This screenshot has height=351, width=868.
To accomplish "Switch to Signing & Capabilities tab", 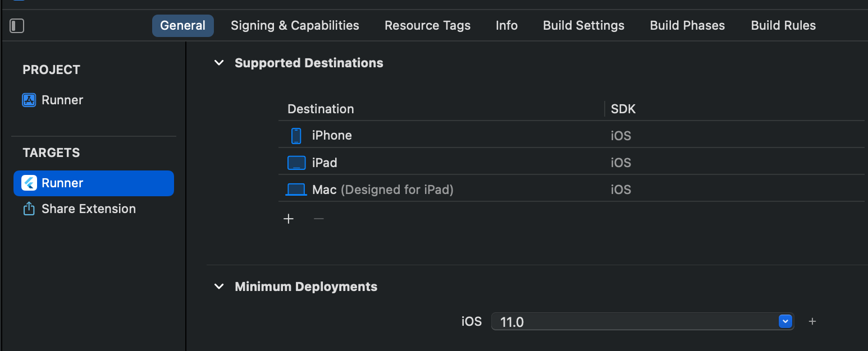I will click(x=295, y=26).
